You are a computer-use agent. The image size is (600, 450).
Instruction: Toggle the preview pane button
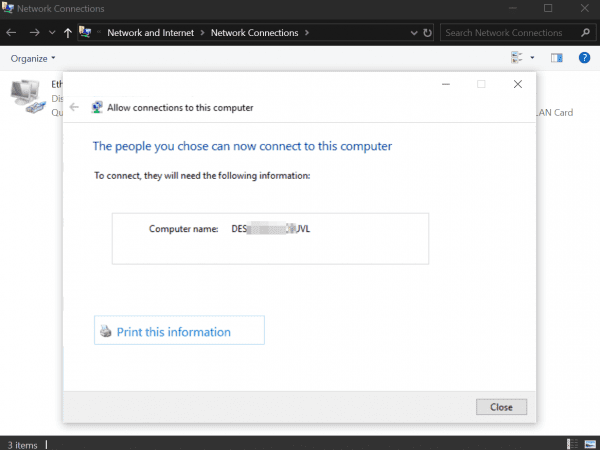[x=557, y=58]
